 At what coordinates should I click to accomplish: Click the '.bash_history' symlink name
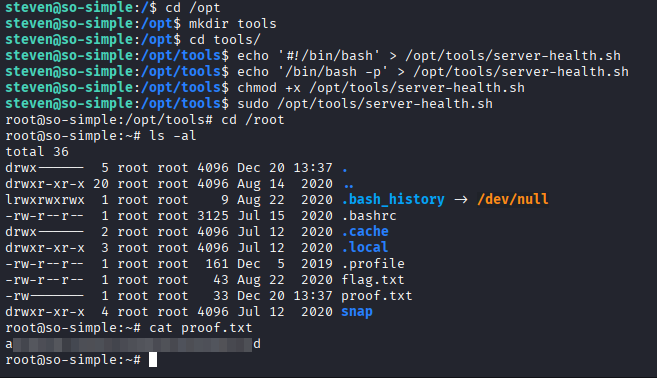coord(393,199)
